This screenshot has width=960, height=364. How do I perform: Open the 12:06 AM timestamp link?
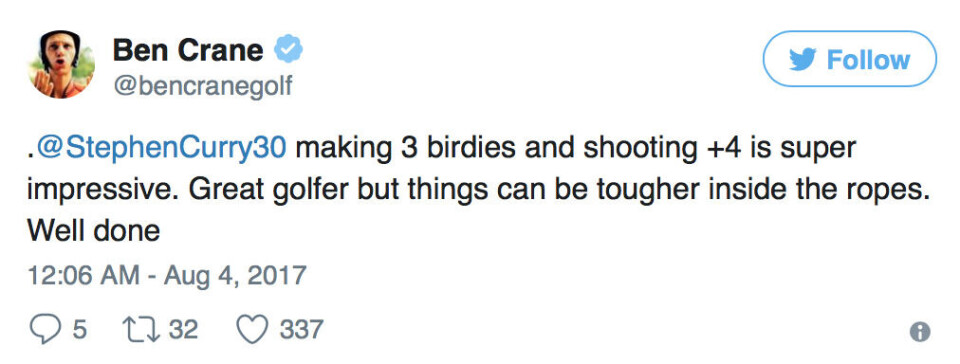[x=83, y=275]
